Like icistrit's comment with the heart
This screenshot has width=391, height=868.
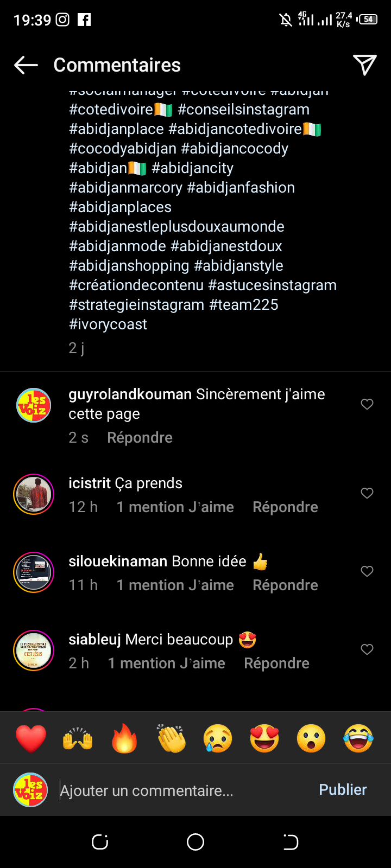pyautogui.click(x=367, y=493)
